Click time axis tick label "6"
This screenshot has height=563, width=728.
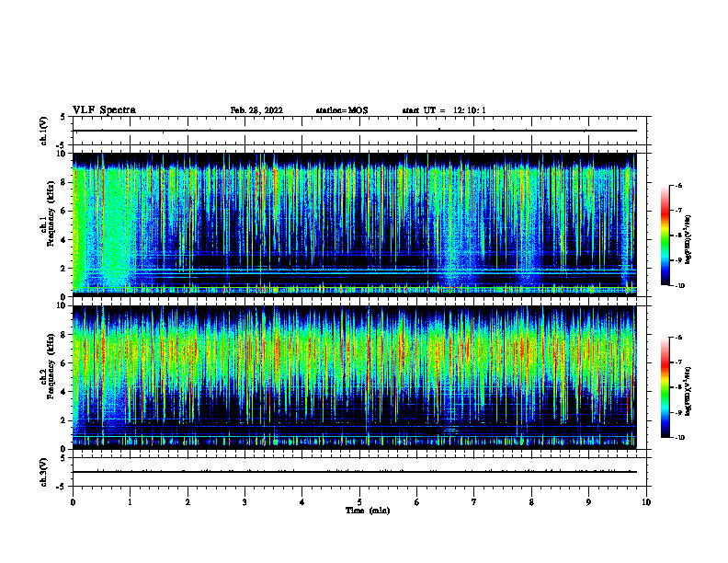point(417,502)
